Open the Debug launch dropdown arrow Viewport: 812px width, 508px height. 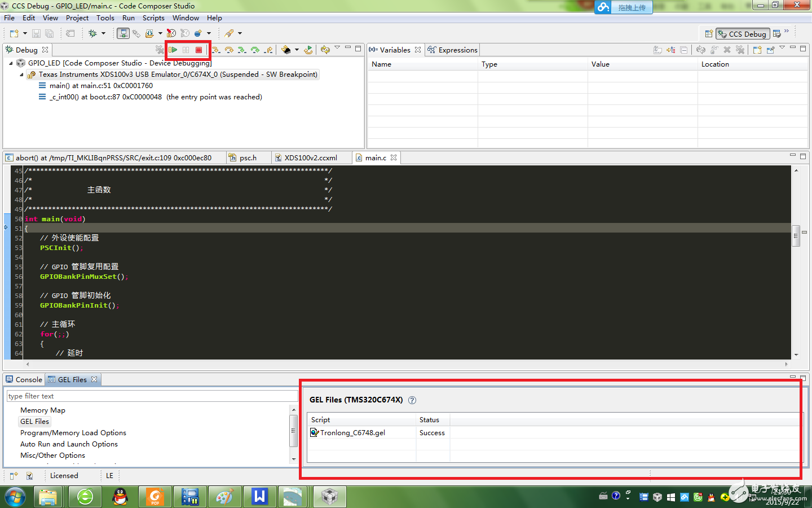point(103,33)
